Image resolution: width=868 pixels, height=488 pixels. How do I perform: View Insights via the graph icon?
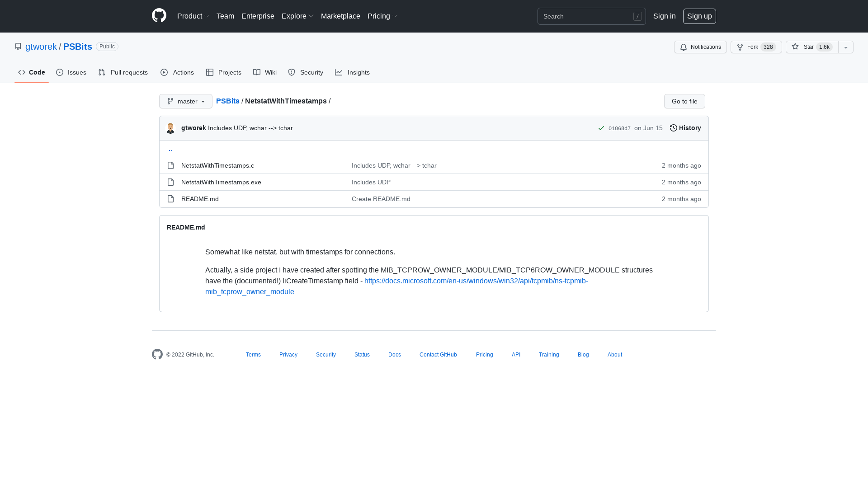[339, 72]
